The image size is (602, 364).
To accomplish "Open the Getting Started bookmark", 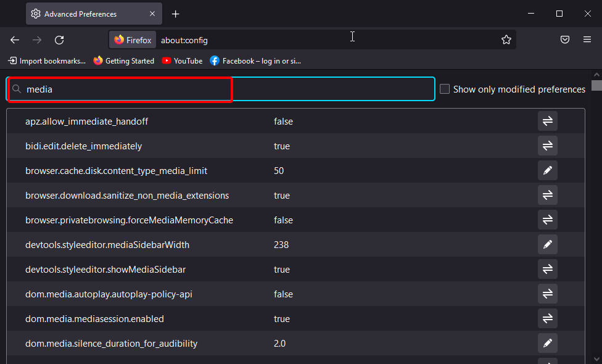I will (x=124, y=61).
